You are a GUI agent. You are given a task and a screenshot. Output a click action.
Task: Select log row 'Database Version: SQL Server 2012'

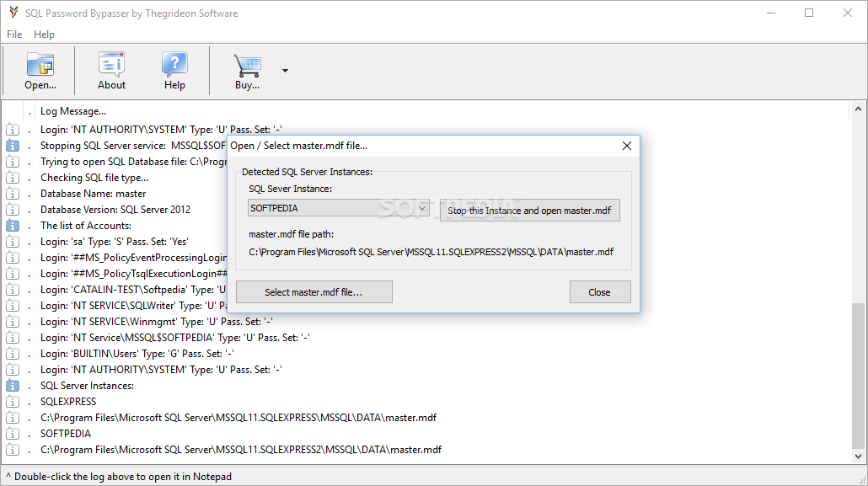pos(115,210)
